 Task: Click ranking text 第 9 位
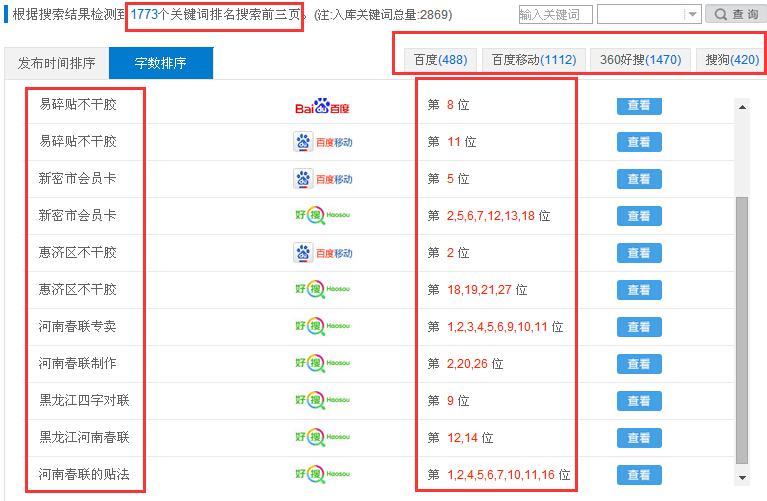[x=448, y=401]
